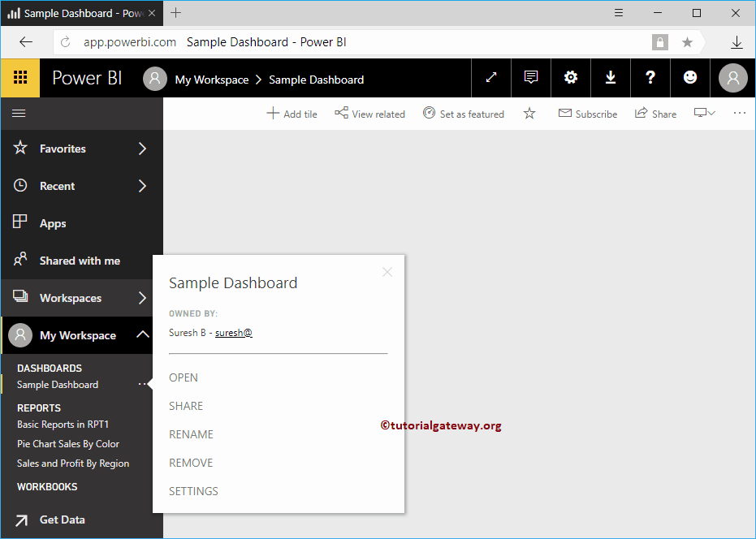Toggle favorite using the star on dashboard toolbar
This screenshot has width=756, height=539.
click(529, 114)
